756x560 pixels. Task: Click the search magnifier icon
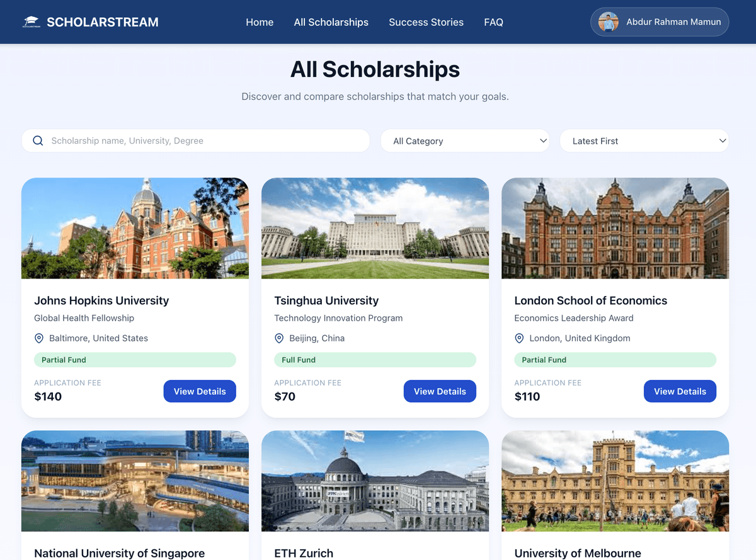[x=38, y=140]
